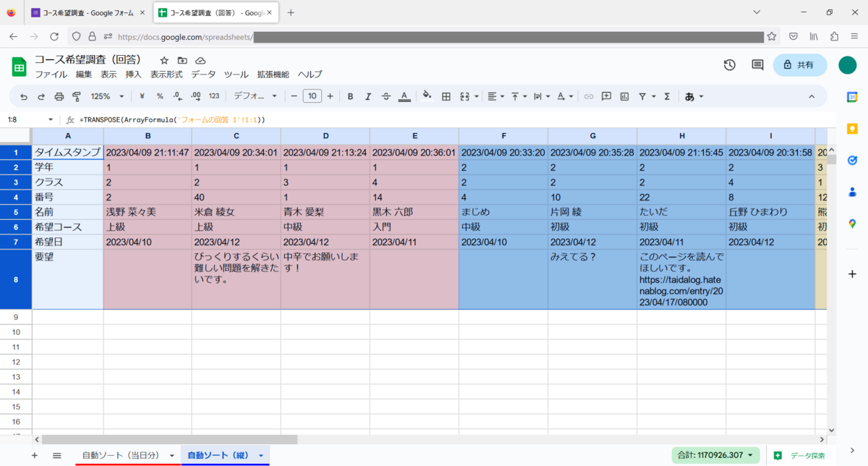Create a filter with the funnel icon
Viewport: 868px width, 466px height.
point(642,96)
